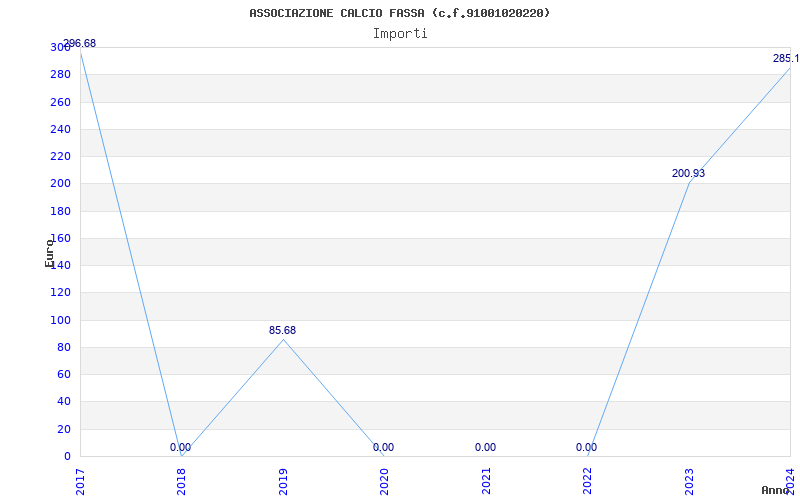
Task: Click the 2018 x-axis label
Action: click(x=182, y=482)
